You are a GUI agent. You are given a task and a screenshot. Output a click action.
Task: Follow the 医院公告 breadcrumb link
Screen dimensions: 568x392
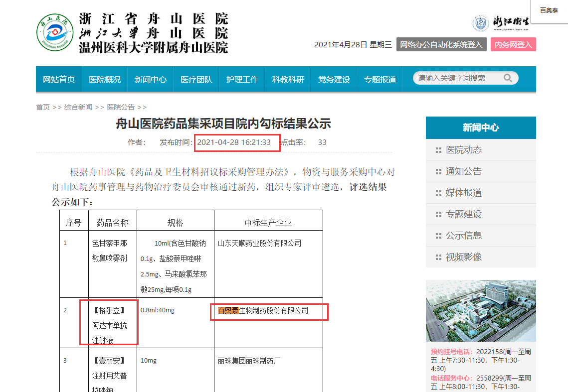pyautogui.click(x=121, y=107)
